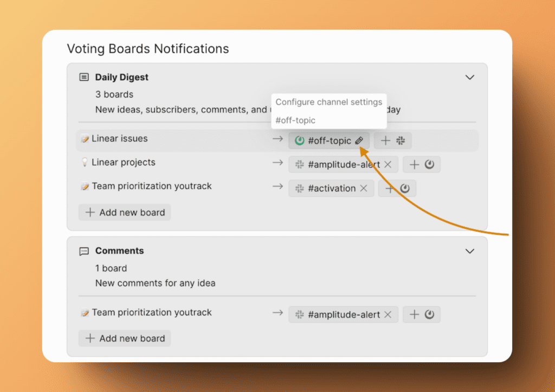555x392 pixels.
Task: Click the Comments speech bubble icon
Action: [84, 251]
